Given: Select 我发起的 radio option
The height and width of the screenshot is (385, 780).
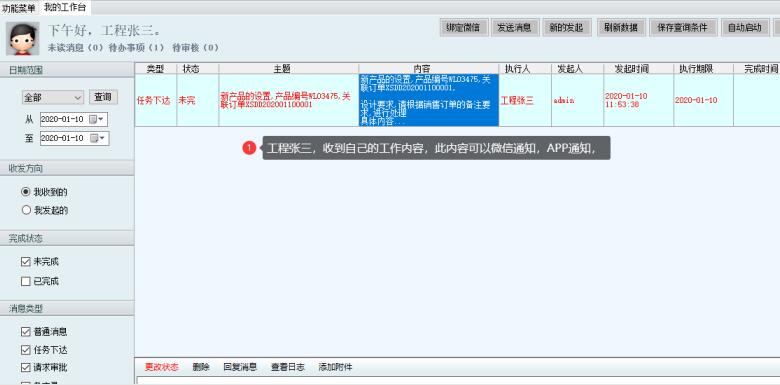Looking at the screenshot, I should point(26,210).
